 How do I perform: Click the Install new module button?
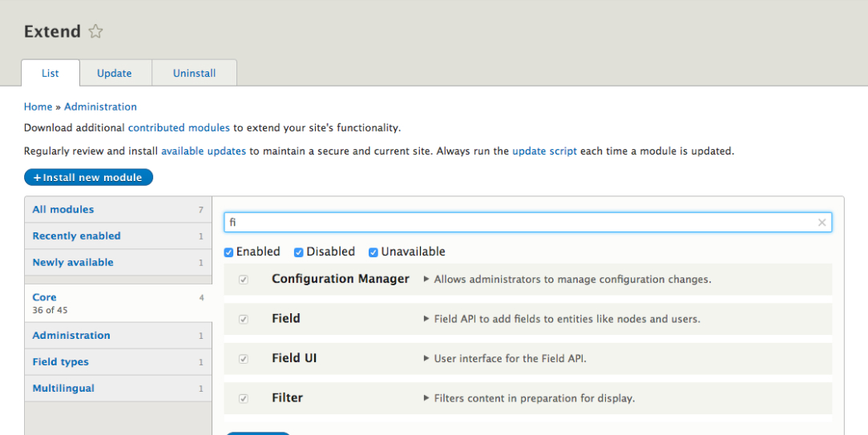click(88, 178)
